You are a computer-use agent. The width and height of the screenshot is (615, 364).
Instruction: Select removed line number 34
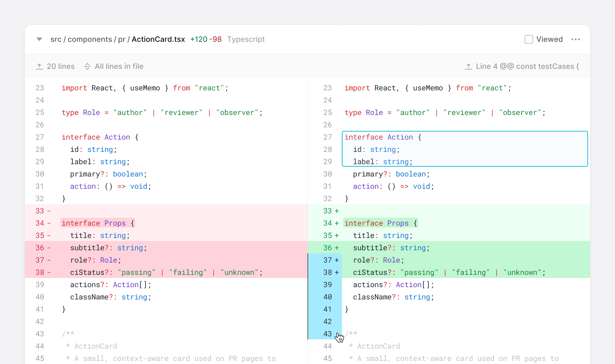tap(40, 223)
